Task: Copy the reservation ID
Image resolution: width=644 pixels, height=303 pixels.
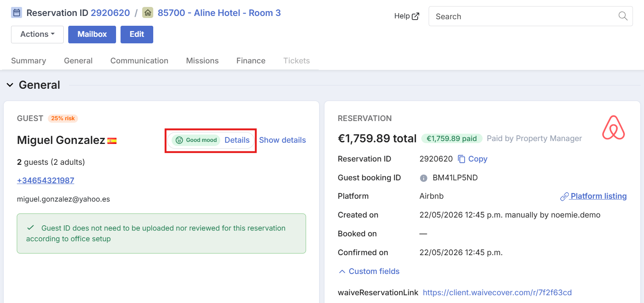Action: 473,159
